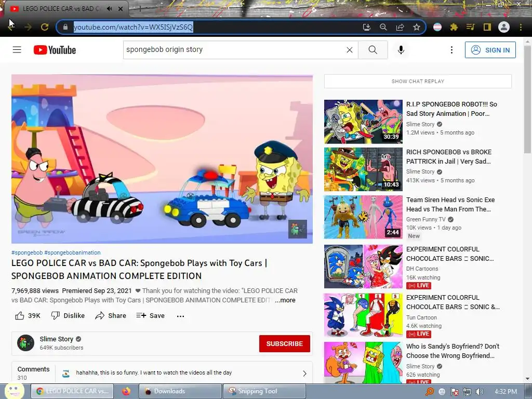The width and height of the screenshot is (532, 399).
Task: Open the system tray volume icon
Action: point(479,392)
